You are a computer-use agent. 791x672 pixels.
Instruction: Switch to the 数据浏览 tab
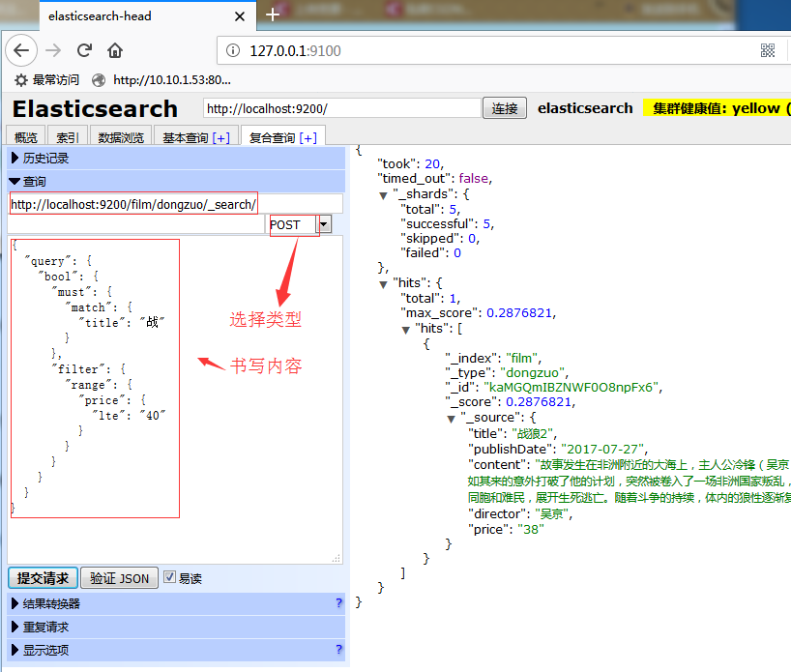click(121, 137)
